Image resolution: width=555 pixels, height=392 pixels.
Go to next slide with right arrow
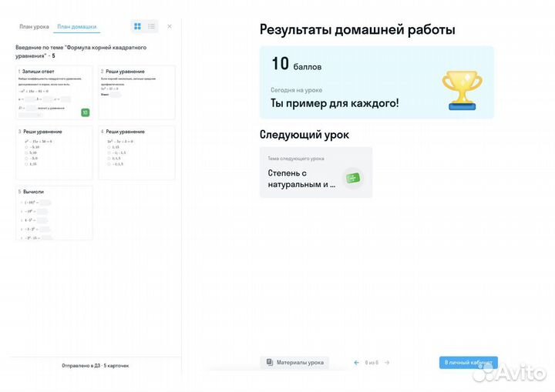(x=387, y=363)
